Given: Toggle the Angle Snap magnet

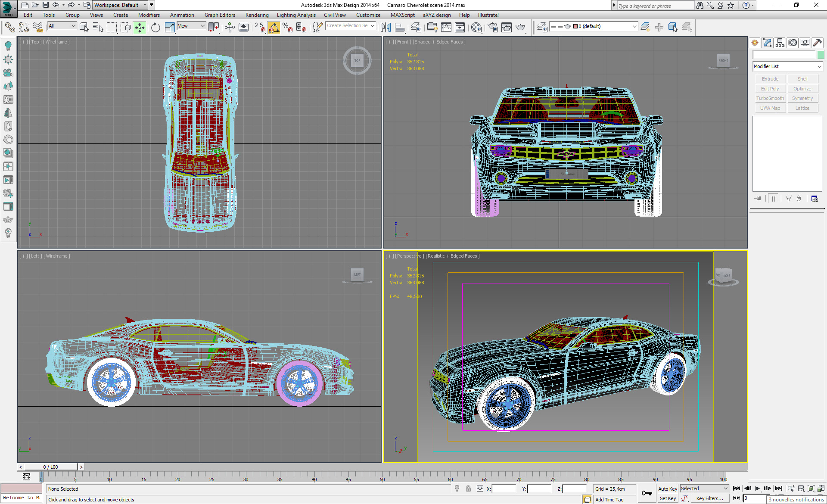Looking at the screenshot, I should (274, 27).
